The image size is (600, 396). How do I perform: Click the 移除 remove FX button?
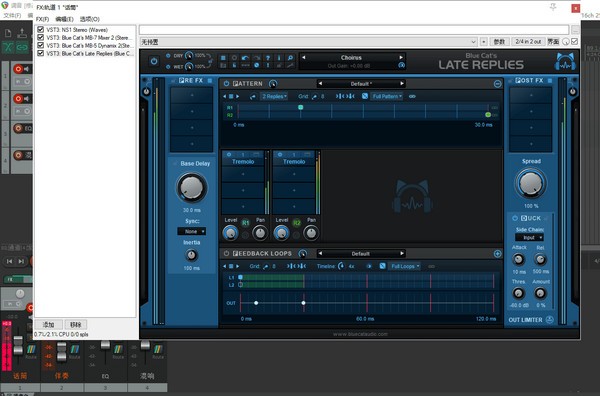pos(75,324)
